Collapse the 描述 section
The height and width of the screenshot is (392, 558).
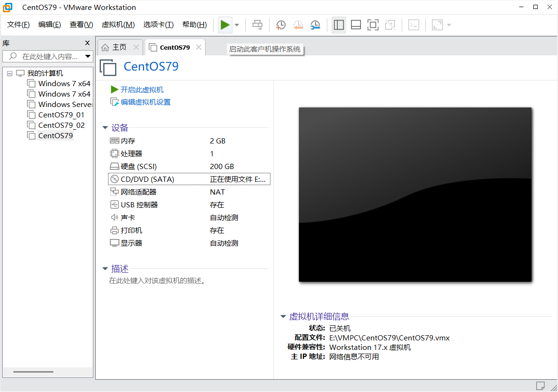105,268
